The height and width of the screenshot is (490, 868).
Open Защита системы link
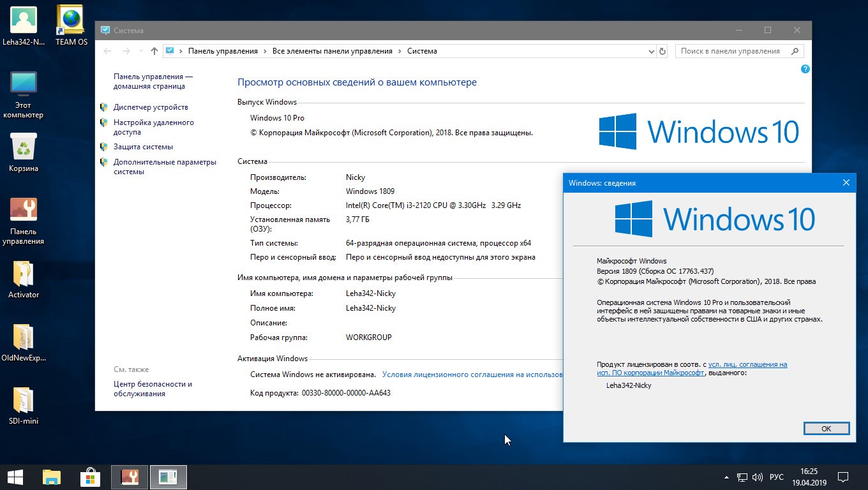(x=143, y=147)
